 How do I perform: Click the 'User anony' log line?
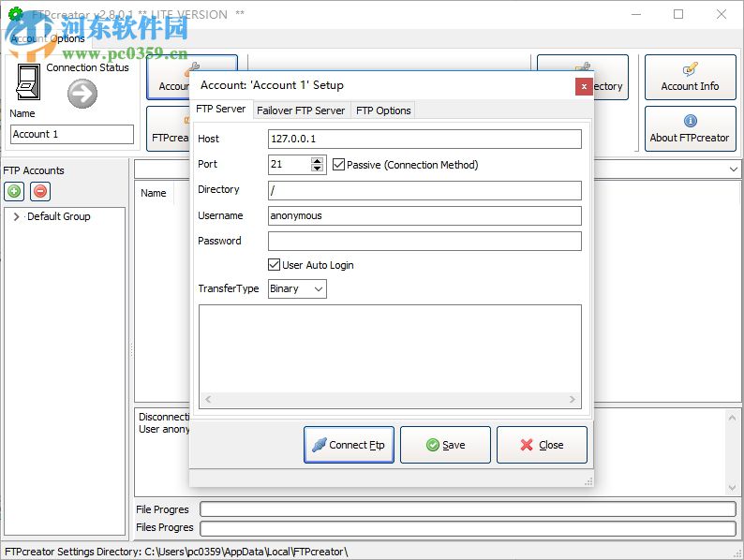coord(164,429)
